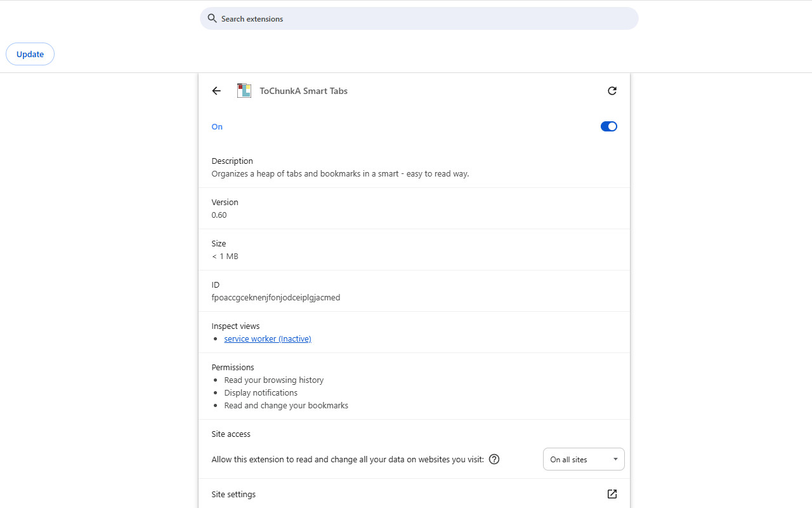Click inside the Search extensions field
The image size is (812, 508).
click(419, 18)
